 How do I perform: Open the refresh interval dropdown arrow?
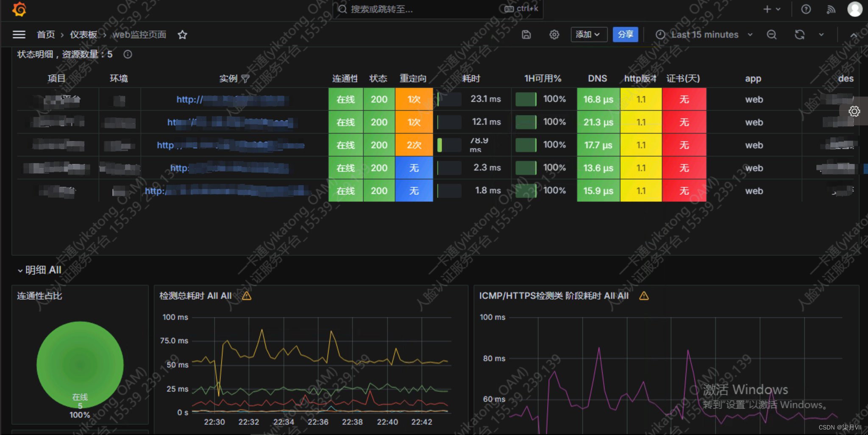(821, 35)
